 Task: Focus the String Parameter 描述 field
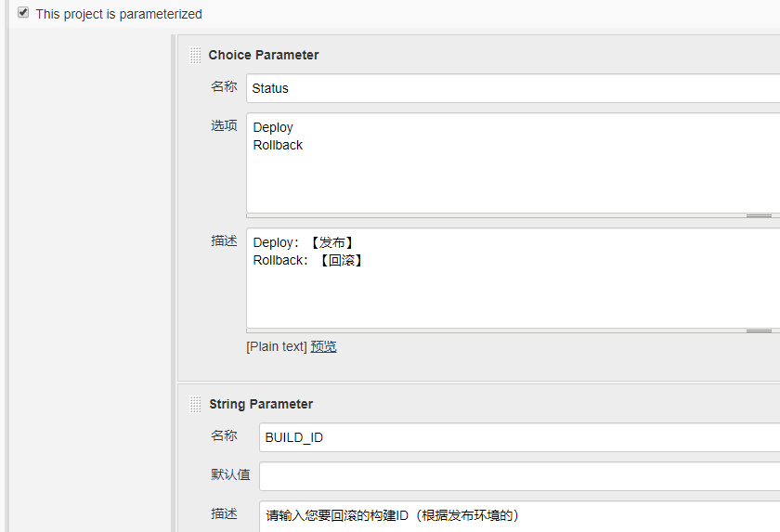(519, 516)
